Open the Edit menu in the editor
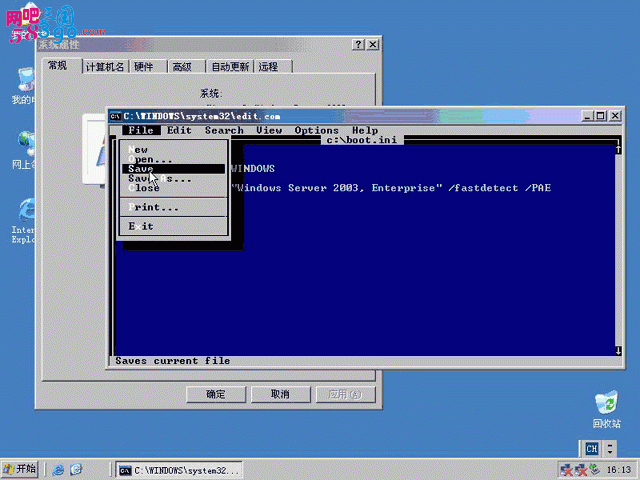The image size is (640, 480). click(179, 130)
